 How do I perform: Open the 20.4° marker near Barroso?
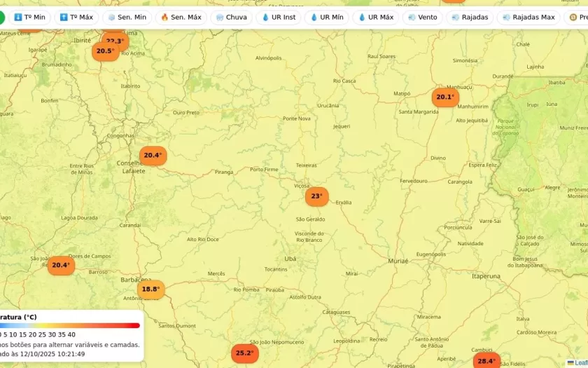tap(61, 266)
